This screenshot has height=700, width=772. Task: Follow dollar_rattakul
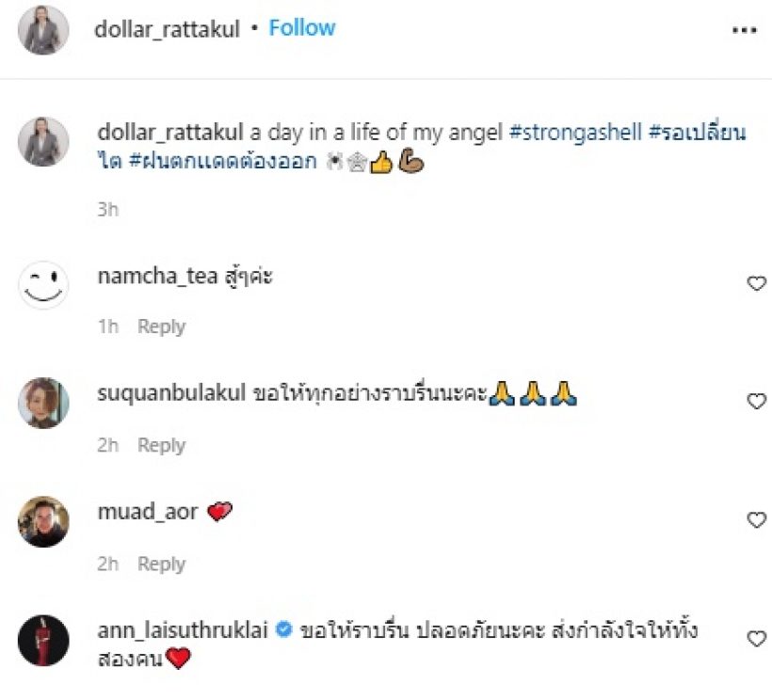(302, 28)
